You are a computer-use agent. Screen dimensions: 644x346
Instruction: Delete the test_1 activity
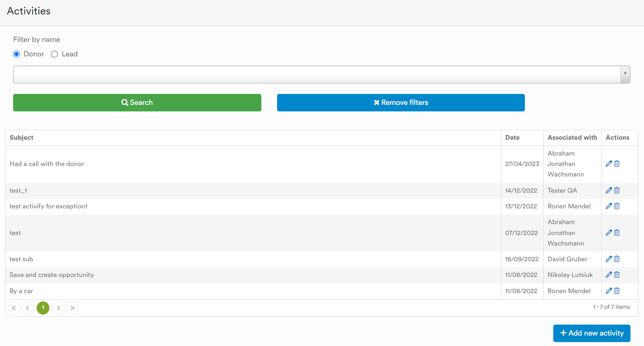[617, 190]
